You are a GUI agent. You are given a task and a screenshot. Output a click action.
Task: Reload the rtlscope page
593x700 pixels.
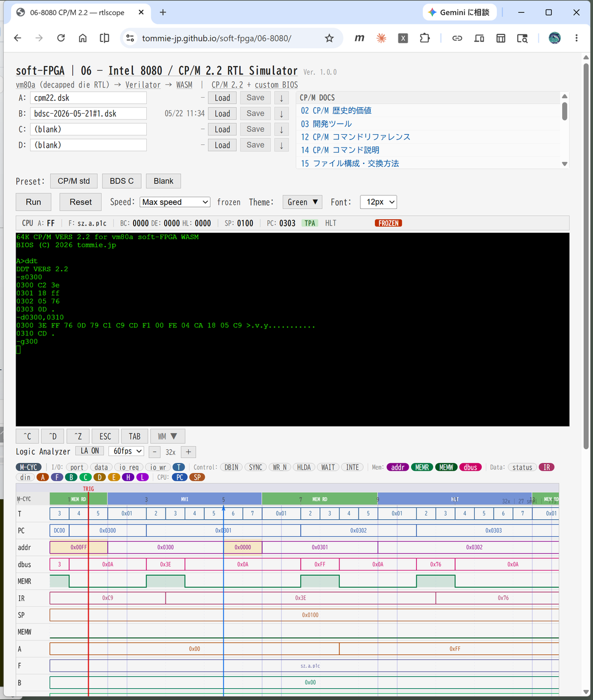[x=61, y=38]
